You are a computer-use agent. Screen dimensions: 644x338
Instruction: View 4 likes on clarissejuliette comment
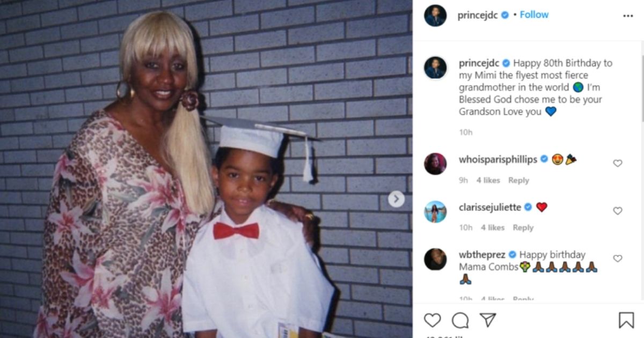pyautogui.click(x=493, y=227)
